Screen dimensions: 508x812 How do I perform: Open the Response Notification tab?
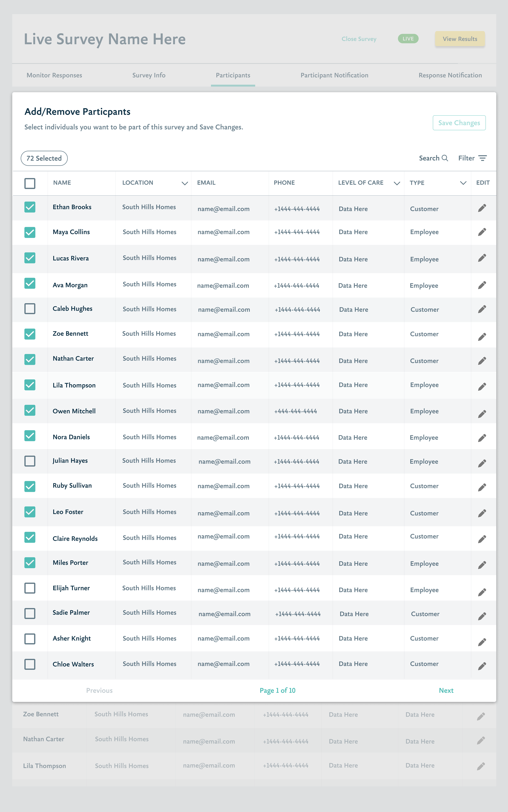click(x=450, y=75)
